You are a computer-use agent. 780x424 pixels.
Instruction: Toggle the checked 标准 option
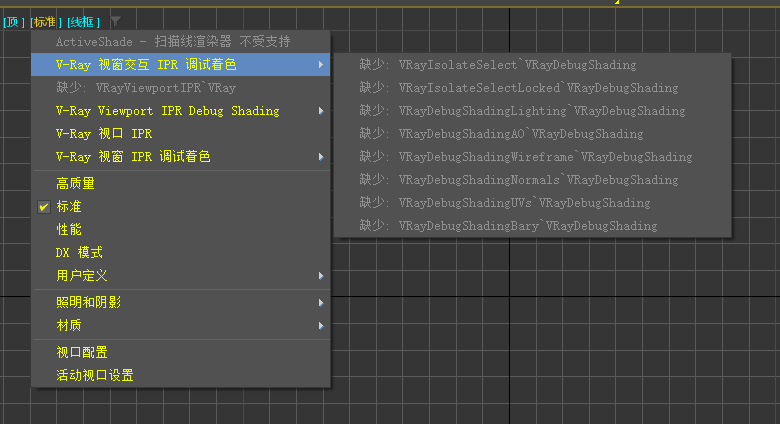(x=181, y=207)
